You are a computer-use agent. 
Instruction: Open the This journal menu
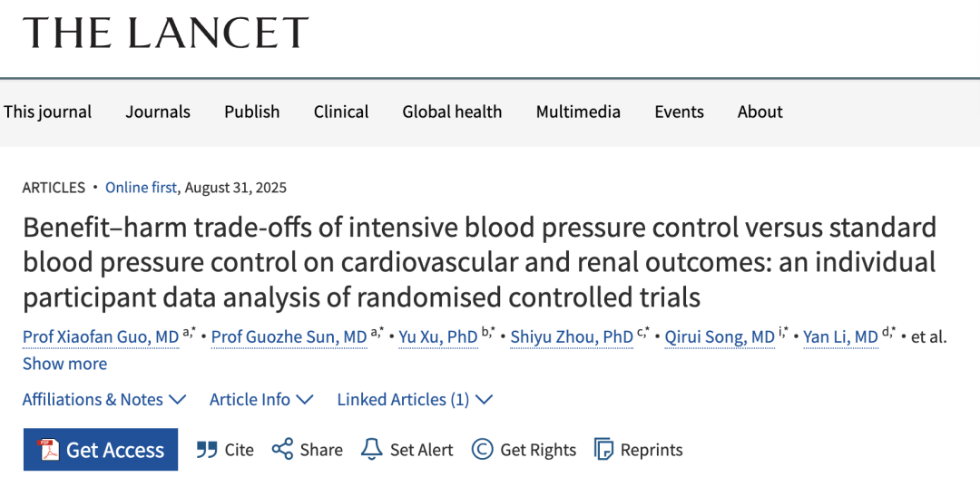tap(47, 112)
